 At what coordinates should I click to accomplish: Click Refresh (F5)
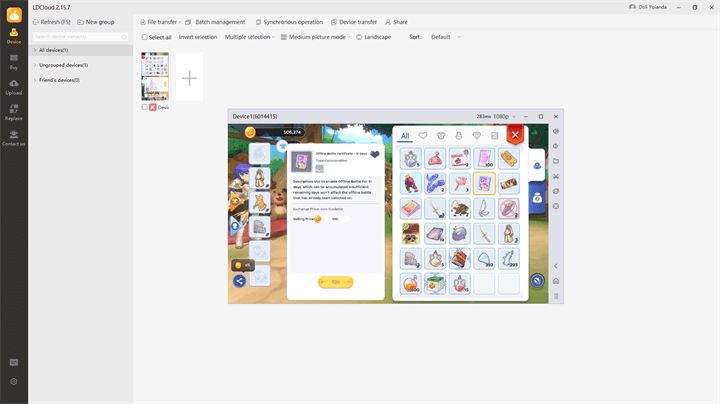click(x=52, y=22)
